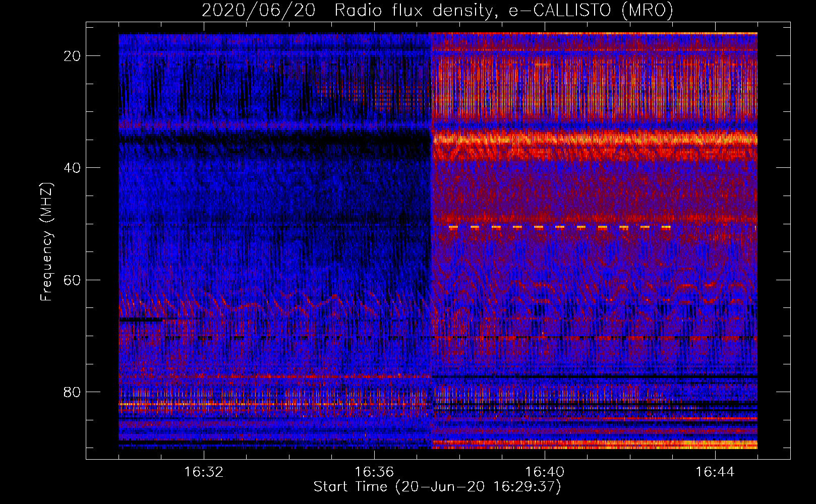Click the 16:32 time tick label
Screen dimensions: 816x504
coord(204,472)
